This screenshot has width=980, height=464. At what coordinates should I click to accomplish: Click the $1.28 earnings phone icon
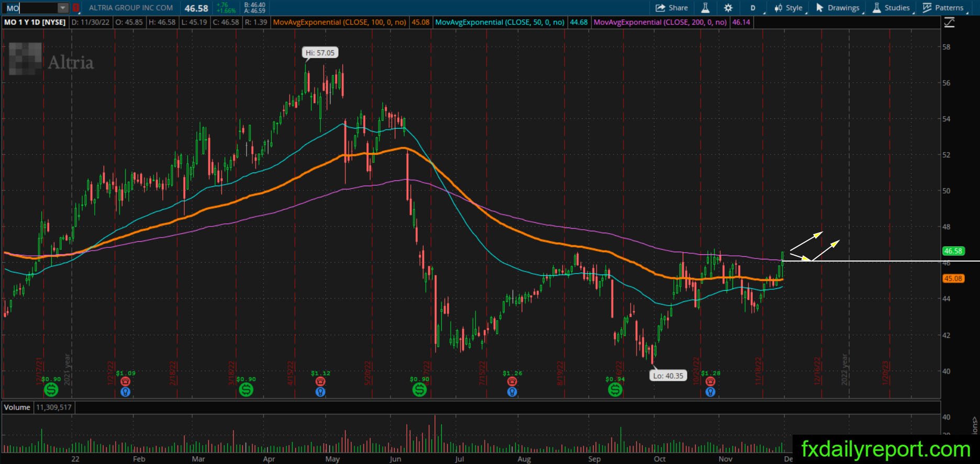[710, 382]
